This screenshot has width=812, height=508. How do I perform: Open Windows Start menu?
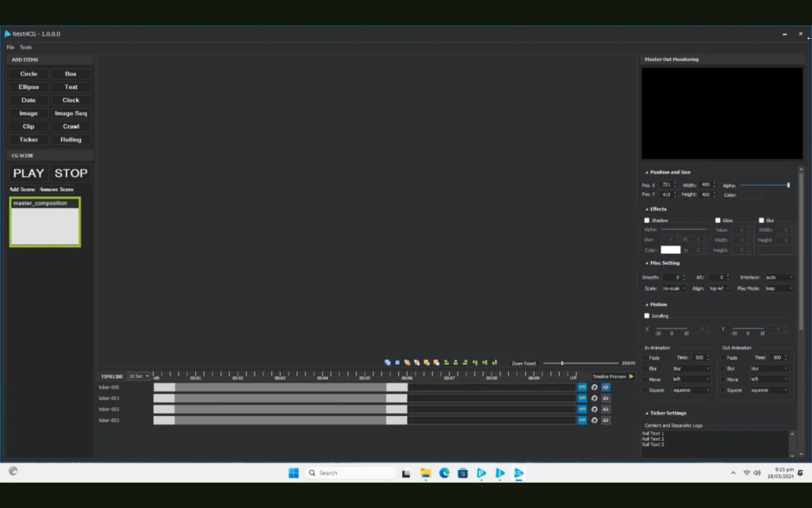click(293, 473)
